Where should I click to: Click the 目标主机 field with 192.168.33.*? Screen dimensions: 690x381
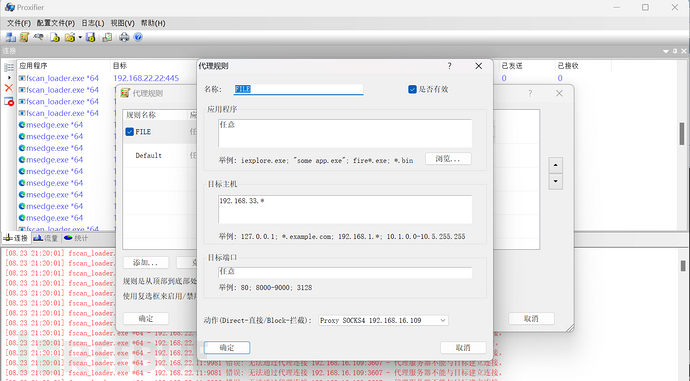point(345,209)
